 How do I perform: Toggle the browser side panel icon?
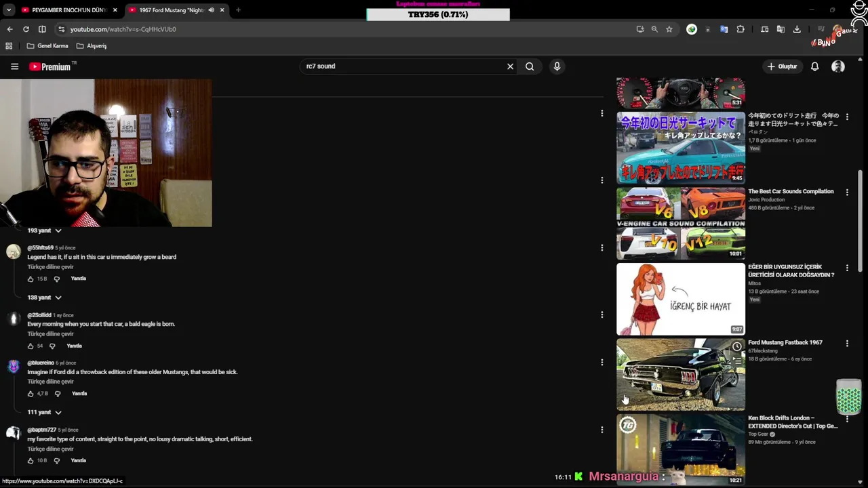[42, 29]
